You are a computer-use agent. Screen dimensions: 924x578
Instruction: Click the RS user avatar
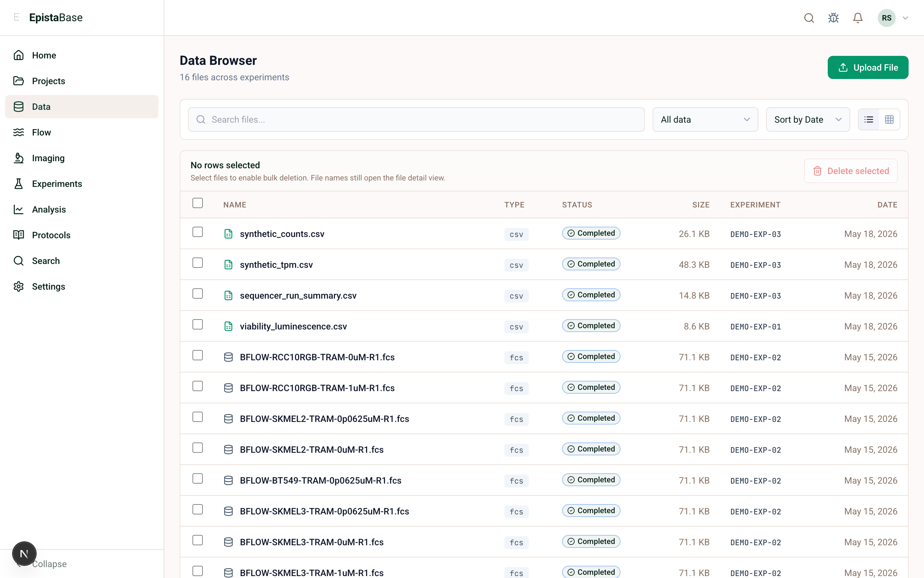[886, 18]
